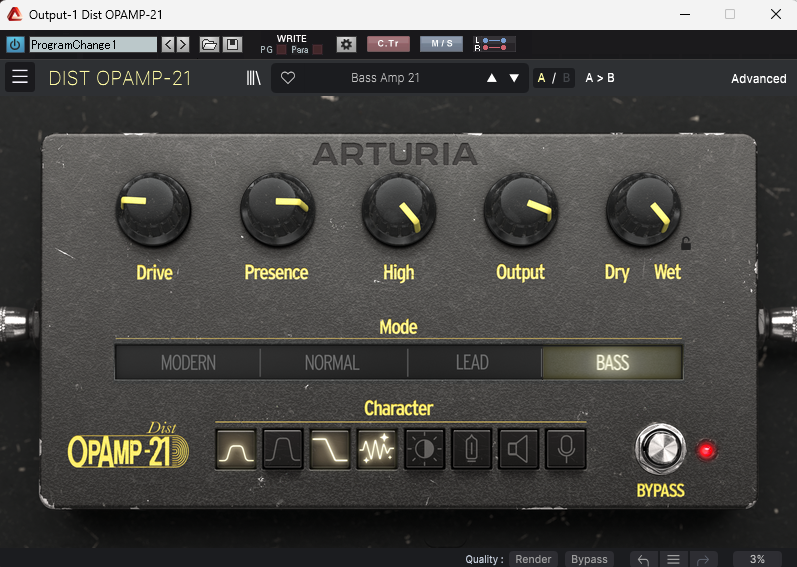
Task: Toggle the wide band-pass Character icon
Action: (283, 449)
